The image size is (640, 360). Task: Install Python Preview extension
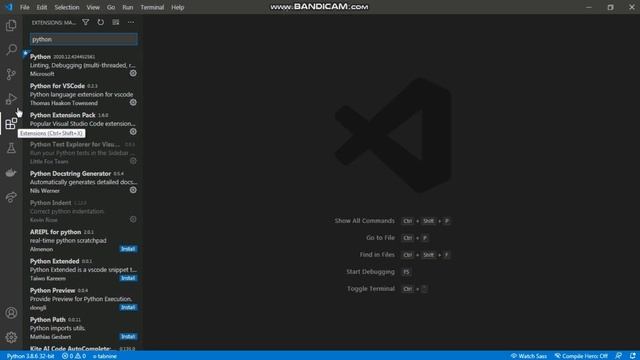[x=128, y=307]
